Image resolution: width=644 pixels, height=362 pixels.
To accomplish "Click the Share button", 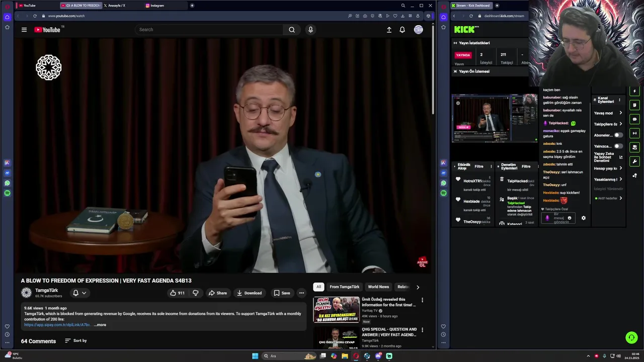I will point(218,293).
